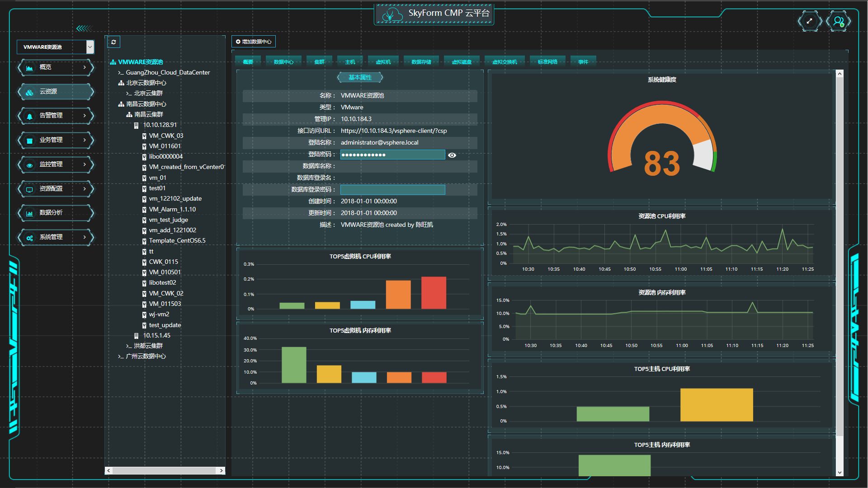The width and height of the screenshot is (868, 488).
Task: Switch to the 虚拟机 tab
Action: point(383,62)
